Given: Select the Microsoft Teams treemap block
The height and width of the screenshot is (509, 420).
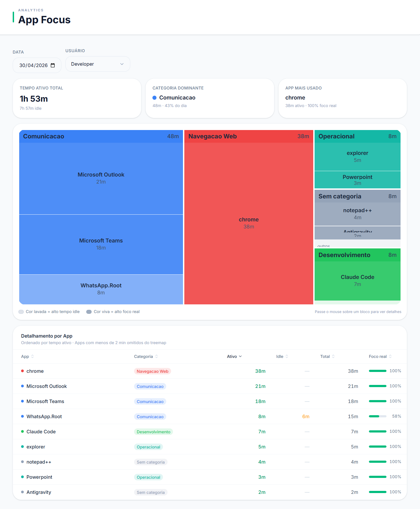Looking at the screenshot, I should [101, 244].
